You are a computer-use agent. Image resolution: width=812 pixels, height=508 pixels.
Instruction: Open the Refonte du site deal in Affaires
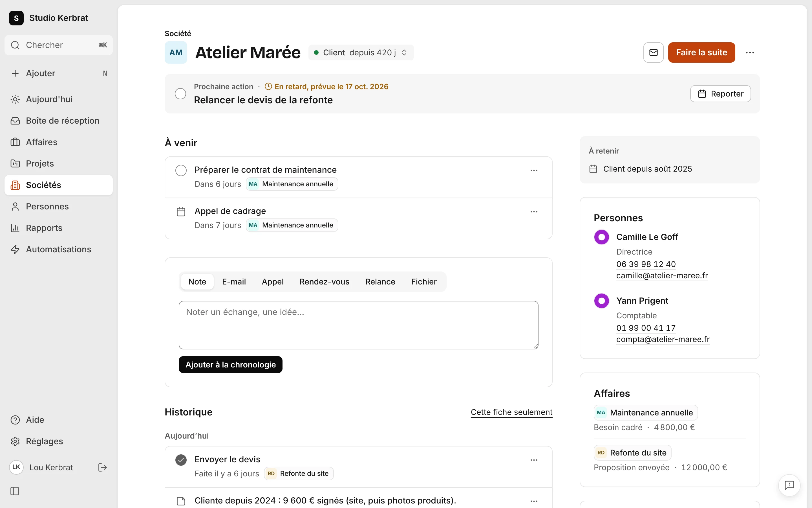click(632, 453)
